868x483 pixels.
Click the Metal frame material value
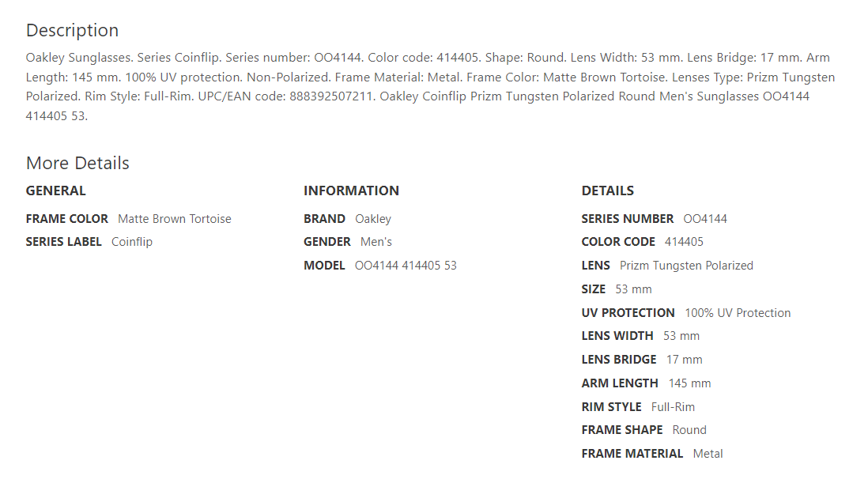point(708,454)
